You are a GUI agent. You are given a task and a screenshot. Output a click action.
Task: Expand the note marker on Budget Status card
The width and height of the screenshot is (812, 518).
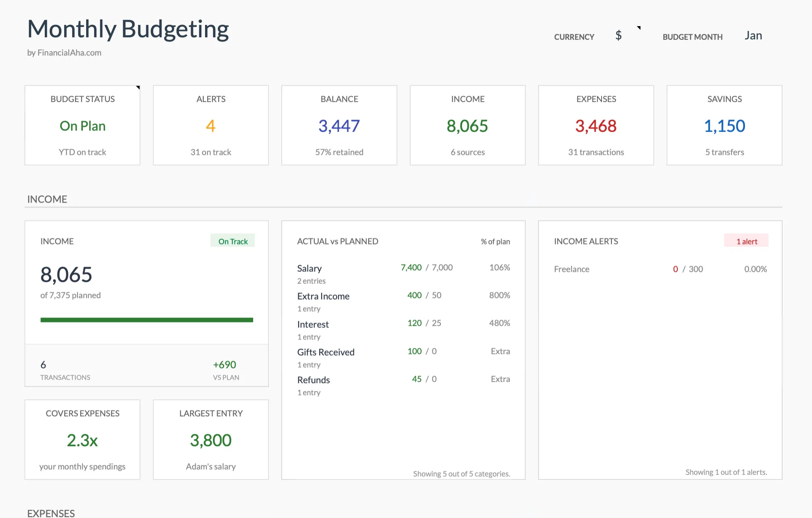(138, 87)
